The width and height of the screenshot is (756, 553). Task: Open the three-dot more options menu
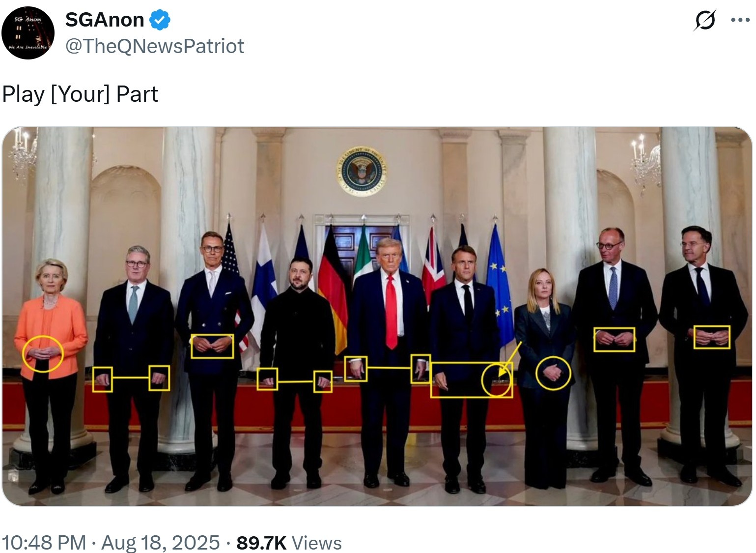[x=740, y=20]
